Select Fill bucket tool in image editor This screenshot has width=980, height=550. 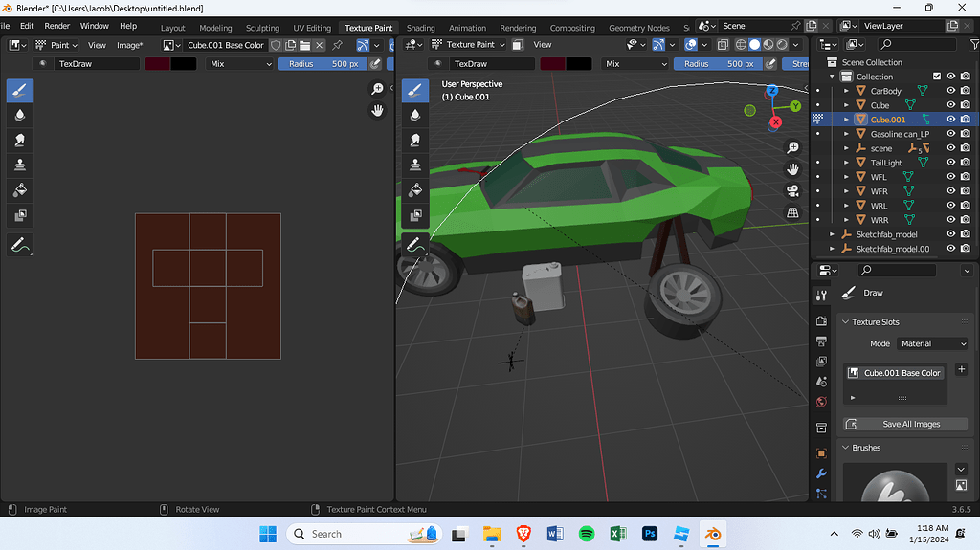pos(20,190)
